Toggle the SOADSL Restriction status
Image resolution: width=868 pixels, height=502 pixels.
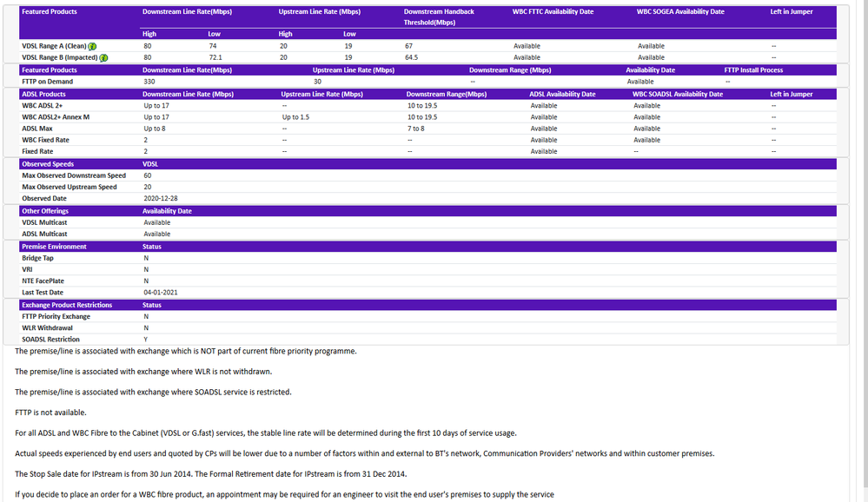145,340
